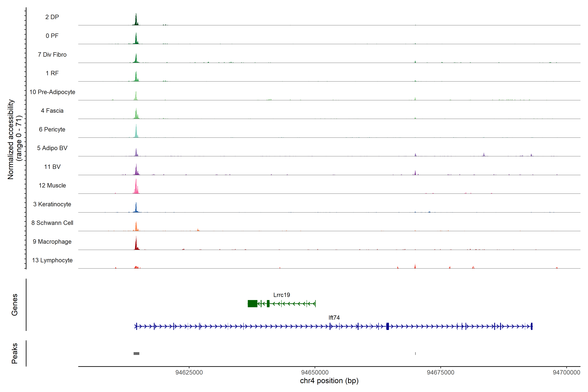Image resolution: width=588 pixels, height=392 pixels.
Task: Click the Ift74 gene label
Action: tap(334, 318)
